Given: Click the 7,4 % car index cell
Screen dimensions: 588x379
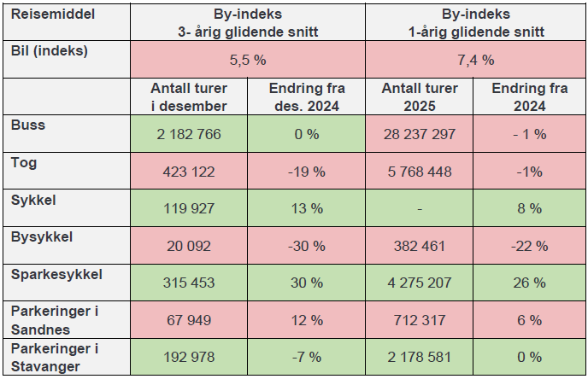Looking at the screenshot, I should tap(476, 60).
